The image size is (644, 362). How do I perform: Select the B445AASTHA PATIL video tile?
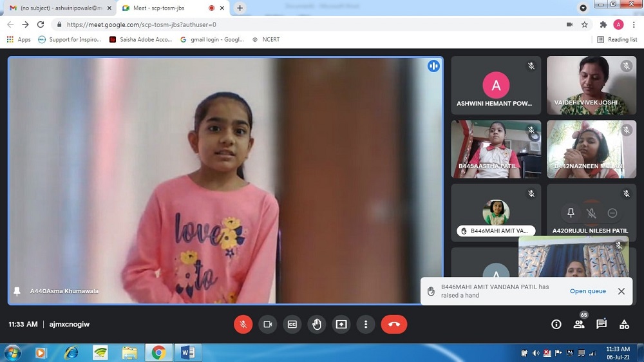496,149
